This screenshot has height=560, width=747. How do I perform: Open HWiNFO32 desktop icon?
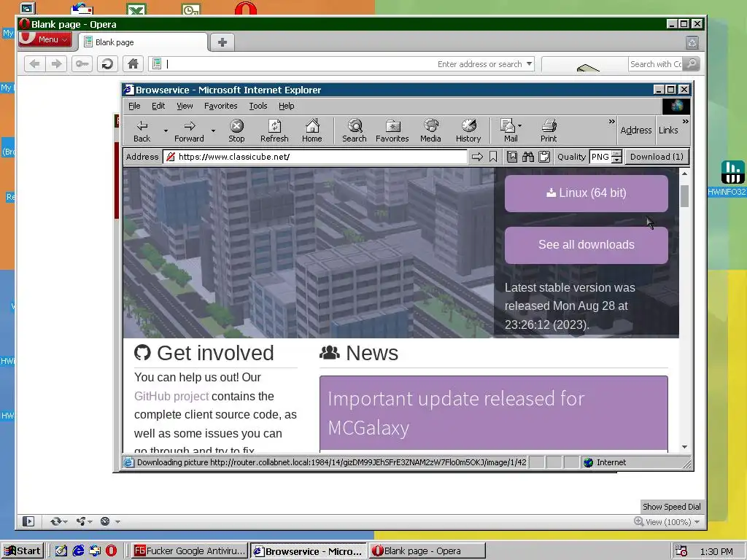point(732,178)
